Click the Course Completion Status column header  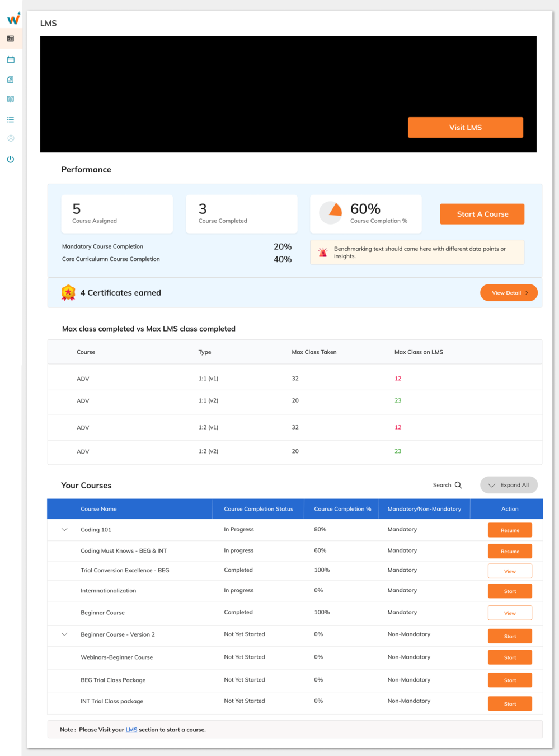259,509
